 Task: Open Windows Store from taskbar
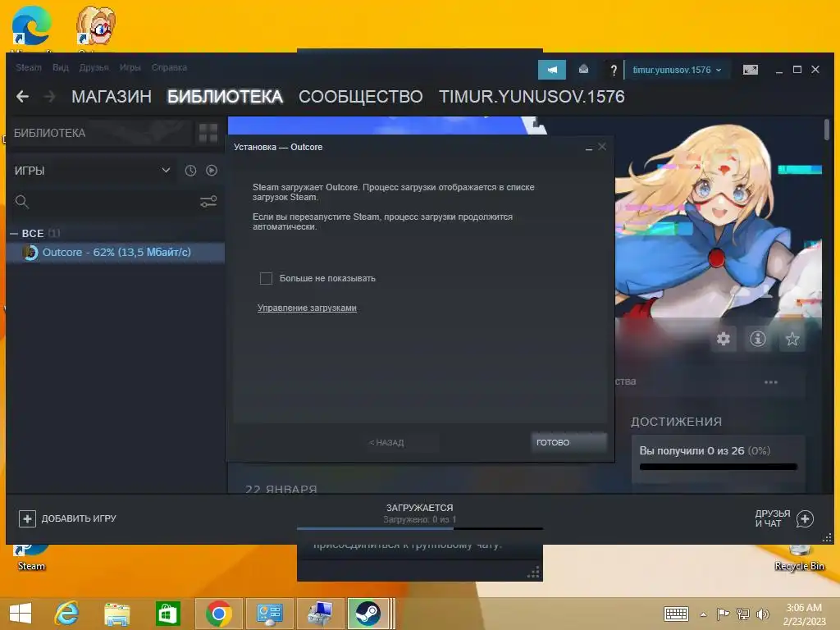point(167,614)
